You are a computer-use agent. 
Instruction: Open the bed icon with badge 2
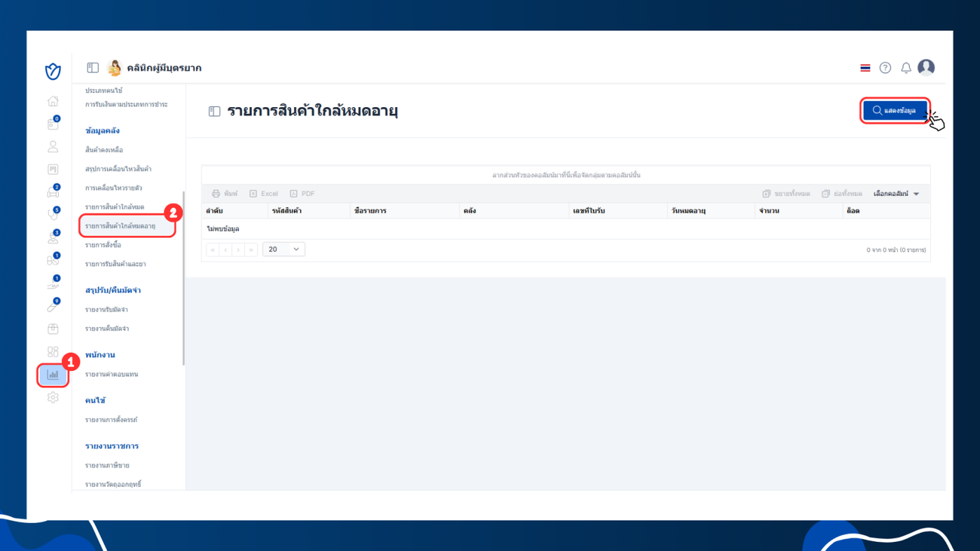click(x=52, y=193)
